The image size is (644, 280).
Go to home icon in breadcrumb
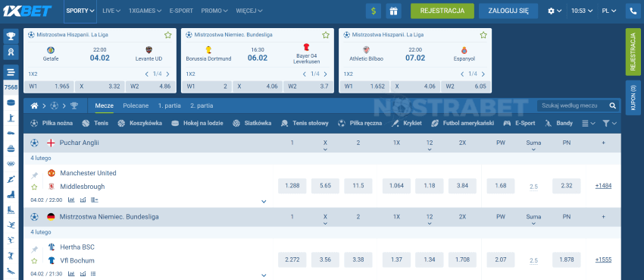(35, 105)
